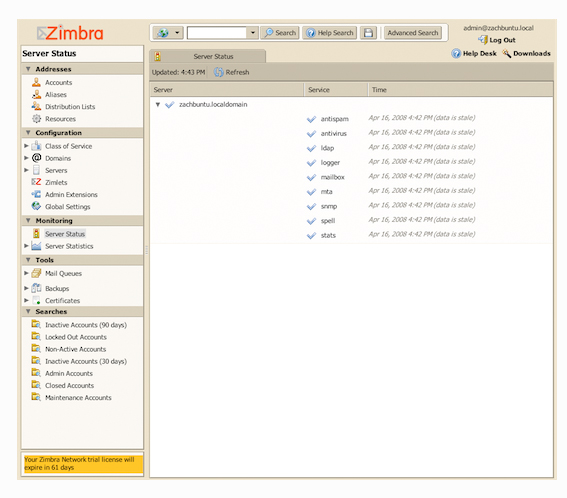Click the Aliases icon
567x498 pixels.
(36, 94)
